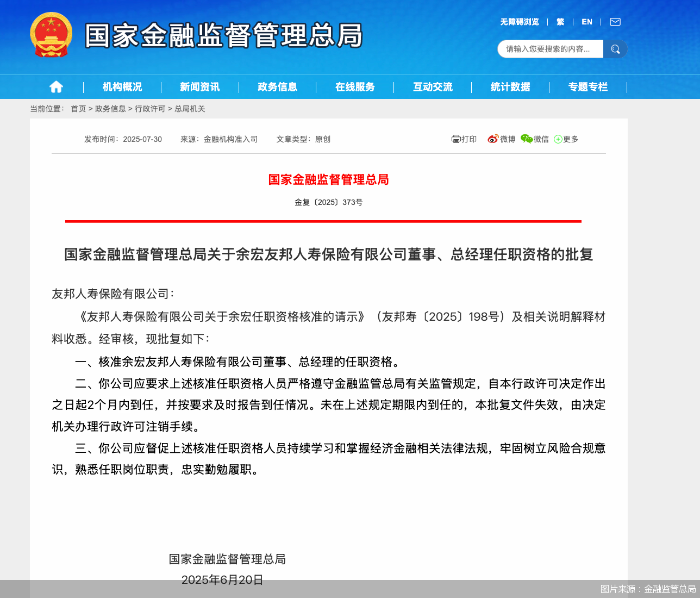Viewport: 700px width, 598px height.
Task: Click the article title about 余宏
Action: [x=329, y=254]
